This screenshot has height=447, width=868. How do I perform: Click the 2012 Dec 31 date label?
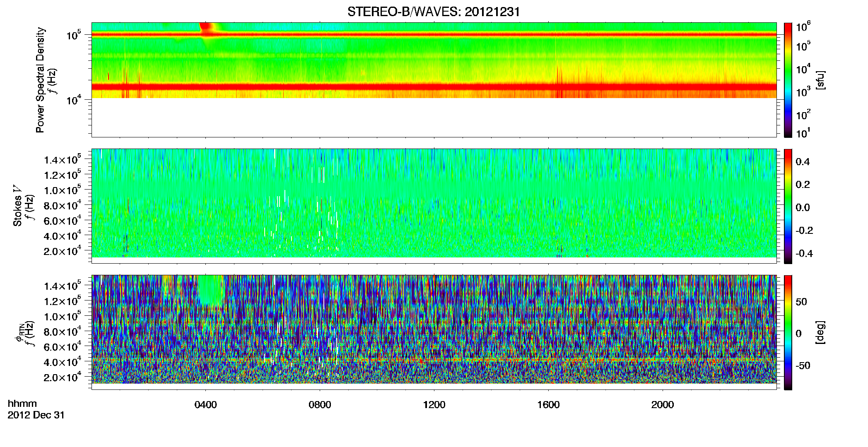pos(36,415)
